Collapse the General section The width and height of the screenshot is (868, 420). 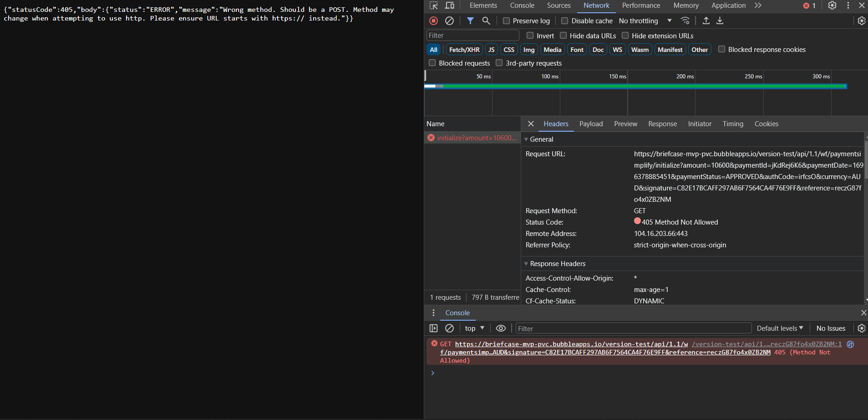coord(526,139)
